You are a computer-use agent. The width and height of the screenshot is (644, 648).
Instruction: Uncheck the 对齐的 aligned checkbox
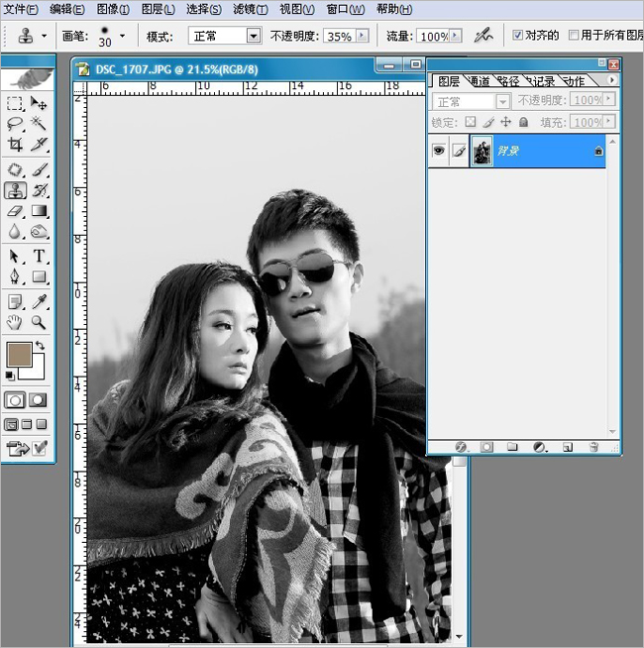pyautogui.click(x=517, y=35)
